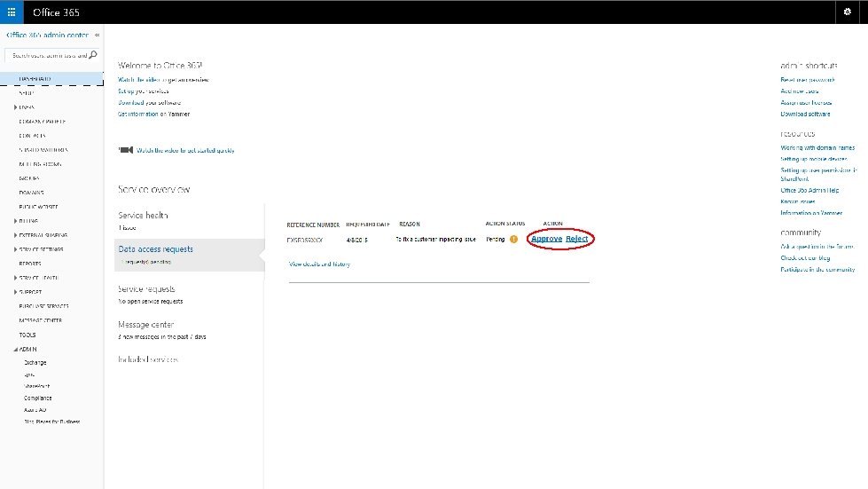
Task: Open Domains in the navigation
Action: [x=31, y=193]
